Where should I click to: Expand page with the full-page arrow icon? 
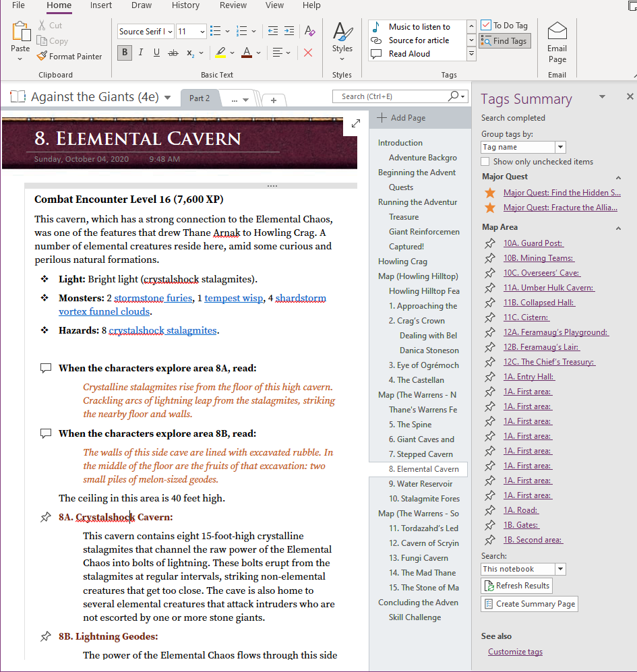[356, 123]
